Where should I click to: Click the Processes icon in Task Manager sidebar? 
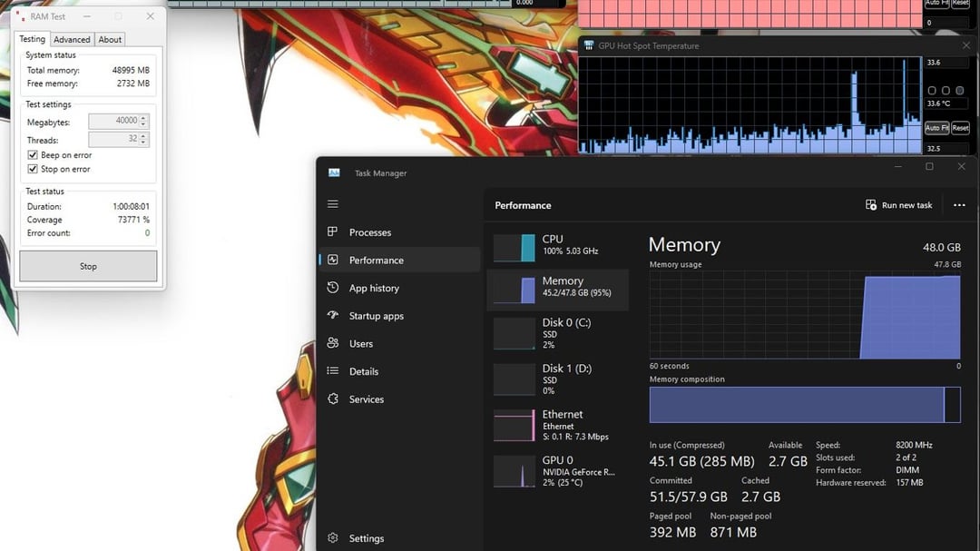click(x=332, y=232)
